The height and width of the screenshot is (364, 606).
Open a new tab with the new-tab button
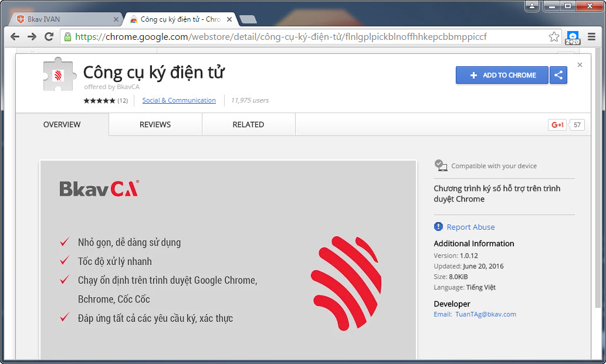click(248, 19)
